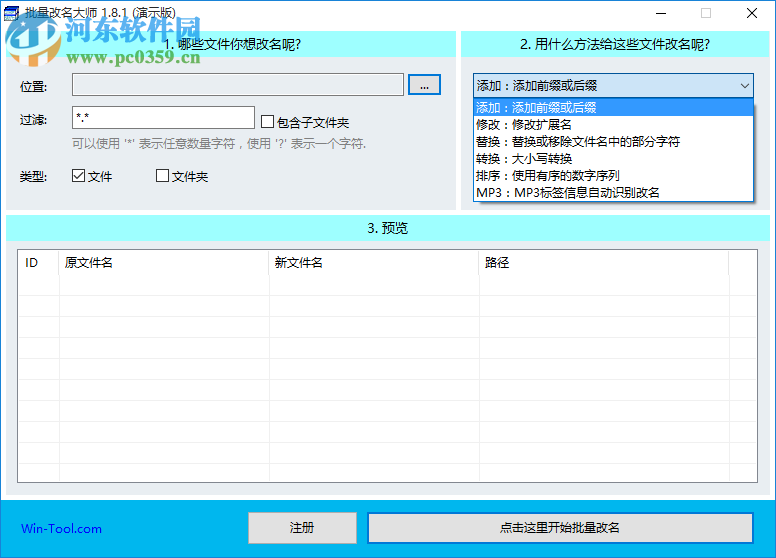The width and height of the screenshot is (776, 558).
Task: Click the 新文件名 column header
Action: [374, 263]
